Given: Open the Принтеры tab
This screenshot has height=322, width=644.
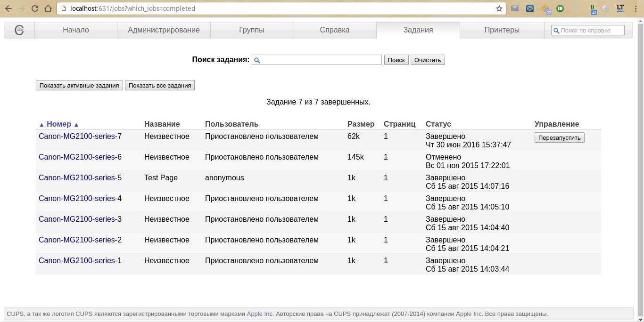Looking at the screenshot, I should [x=502, y=30].
